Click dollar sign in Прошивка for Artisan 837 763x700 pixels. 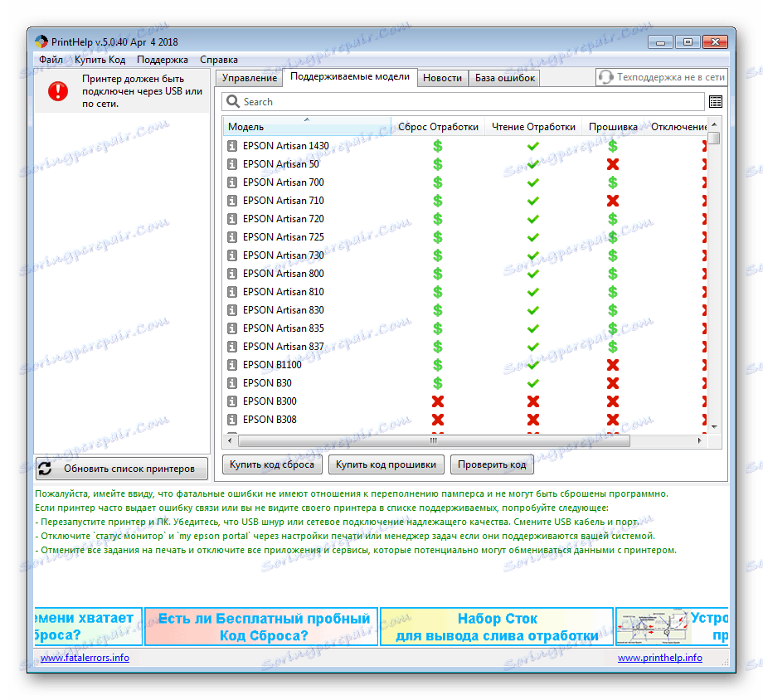613,347
